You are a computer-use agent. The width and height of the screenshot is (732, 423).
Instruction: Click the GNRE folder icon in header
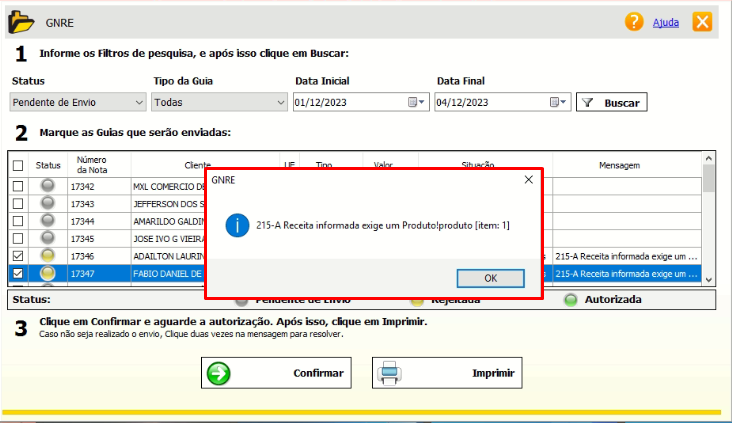pyautogui.click(x=21, y=22)
